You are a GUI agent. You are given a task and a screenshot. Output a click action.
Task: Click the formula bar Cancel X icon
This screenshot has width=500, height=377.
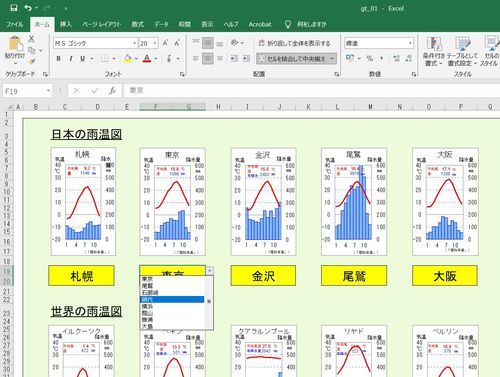76,90
